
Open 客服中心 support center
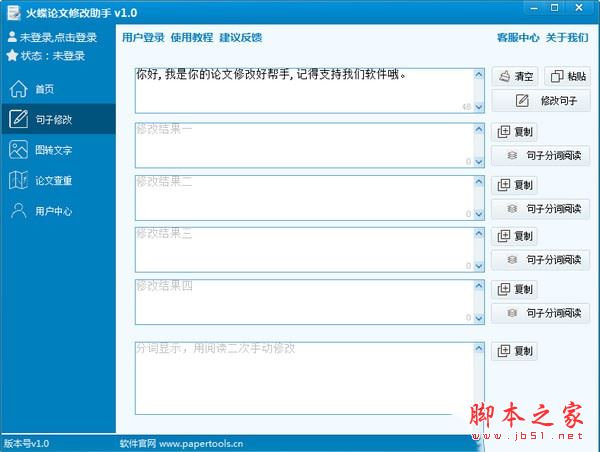[518, 38]
